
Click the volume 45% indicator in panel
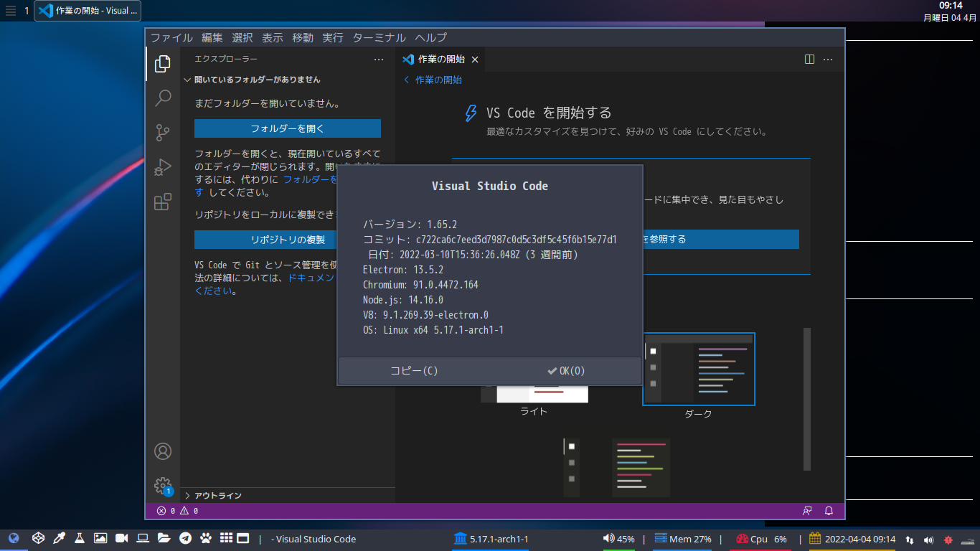(x=618, y=539)
